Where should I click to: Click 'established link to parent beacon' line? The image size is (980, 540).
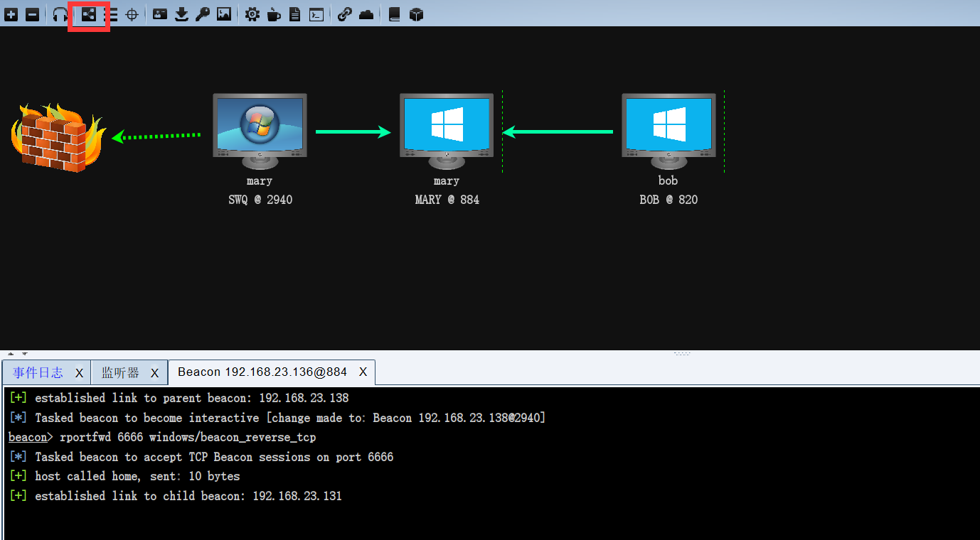pyautogui.click(x=192, y=398)
